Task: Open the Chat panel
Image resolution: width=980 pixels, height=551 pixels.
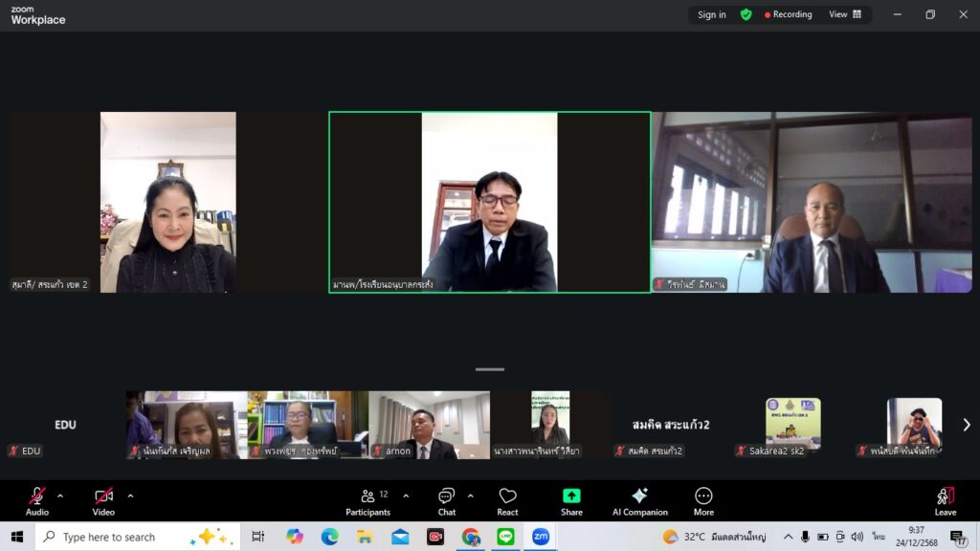Action: [x=446, y=500]
